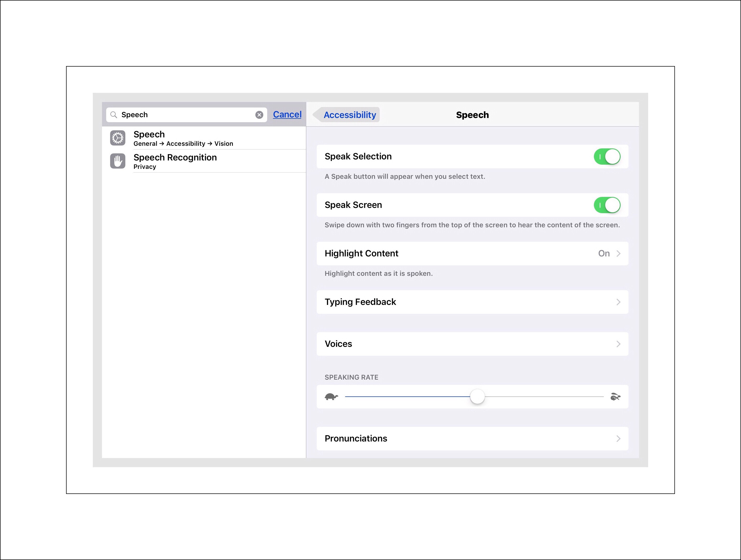Open Voices options chevron
Screen dimensions: 741x560
point(618,344)
